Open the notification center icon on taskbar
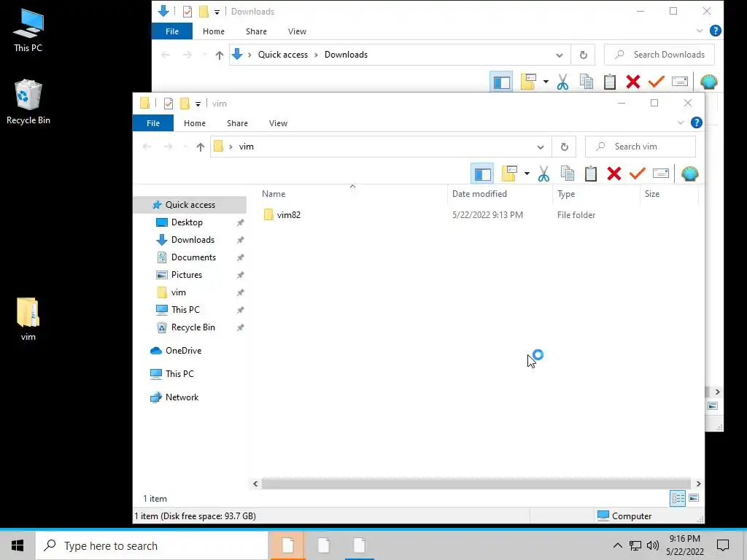Viewport: 747px width, 560px height. [x=723, y=545]
